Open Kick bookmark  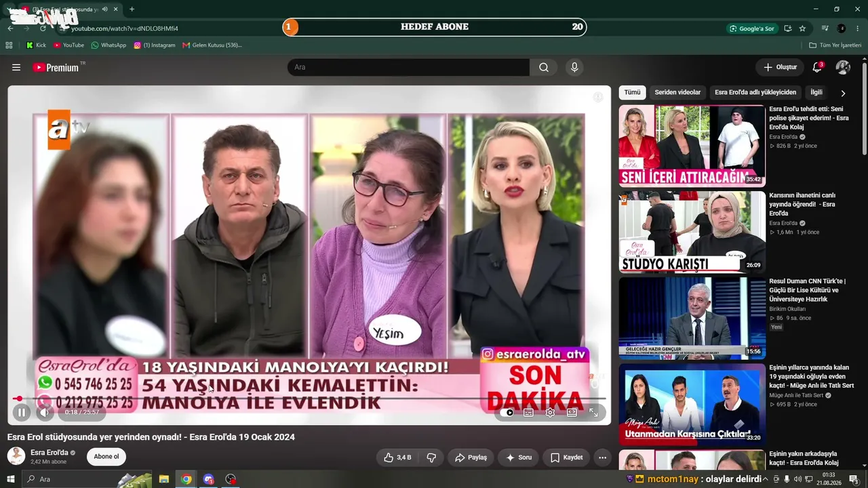point(36,45)
